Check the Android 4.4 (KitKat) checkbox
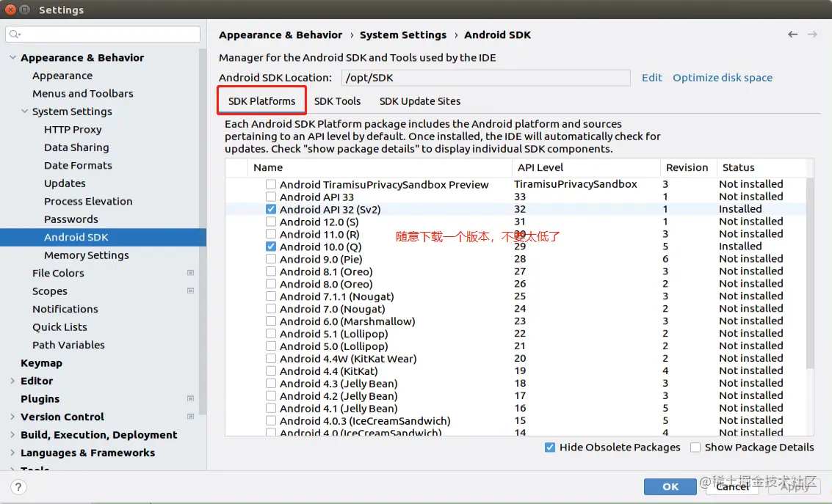 271,371
